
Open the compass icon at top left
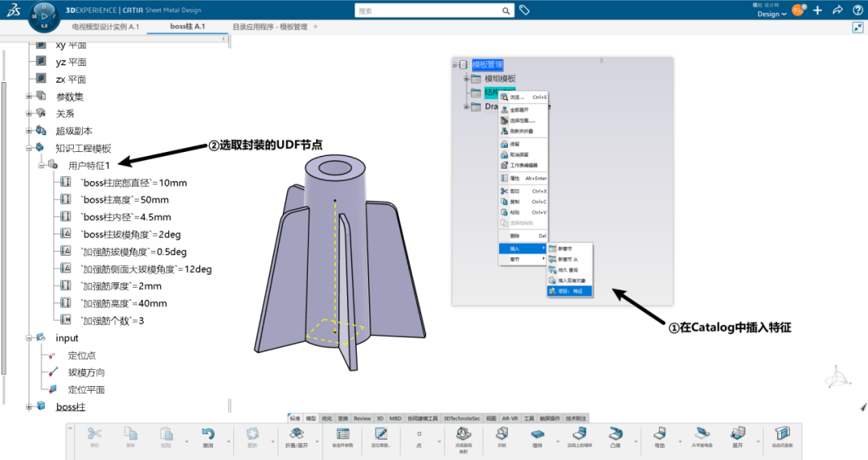[44, 14]
